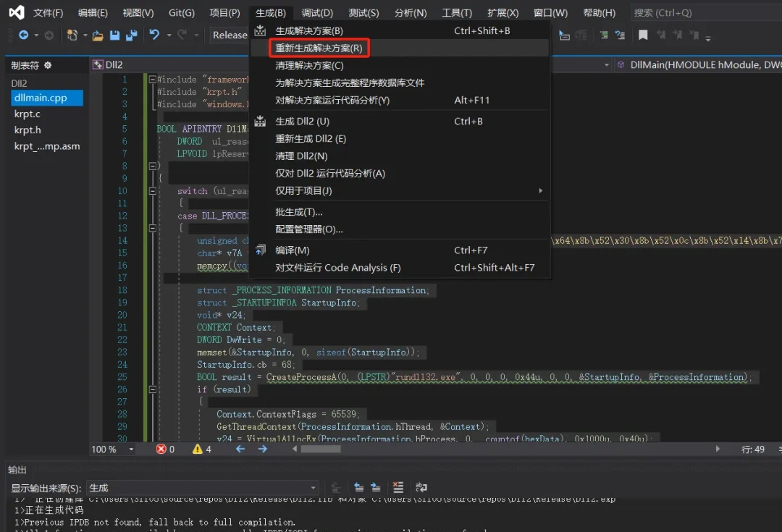
Task: Select 重新生成解决方案(R) from the build menu
Action: (400, 48)
